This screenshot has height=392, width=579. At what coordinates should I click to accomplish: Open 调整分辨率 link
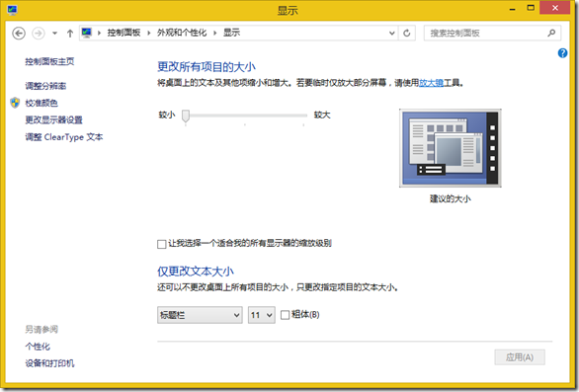click(x=45, y=86)
